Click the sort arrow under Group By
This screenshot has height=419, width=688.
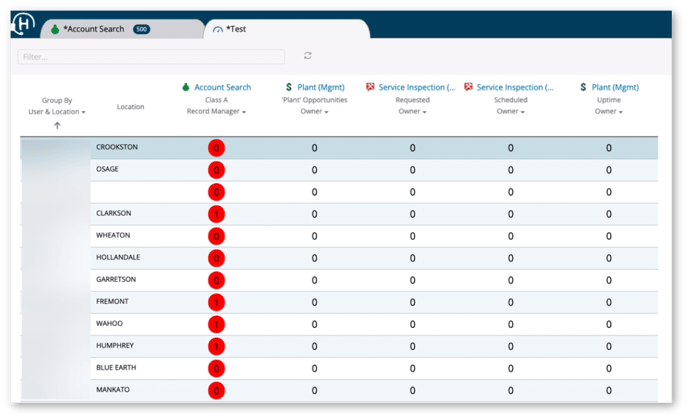click(57, 126)
